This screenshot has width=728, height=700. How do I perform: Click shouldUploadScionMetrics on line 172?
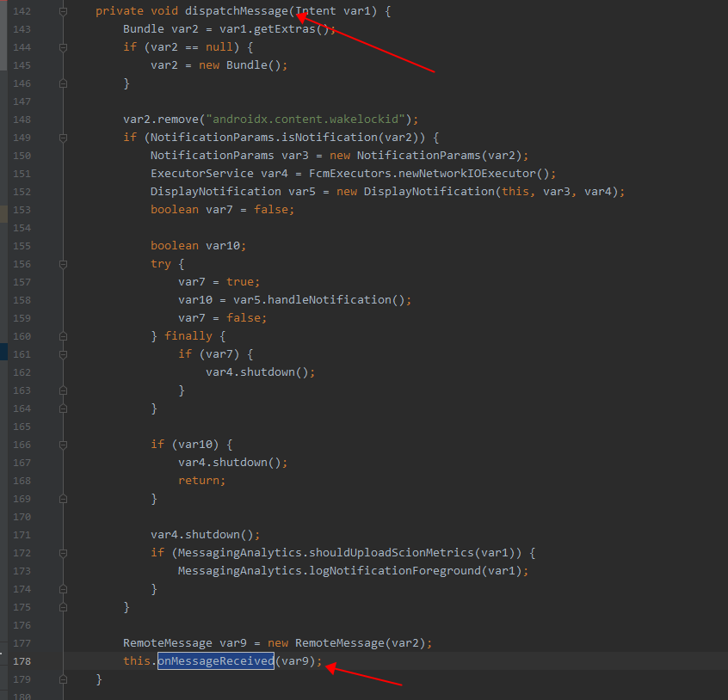click(391, 553)
